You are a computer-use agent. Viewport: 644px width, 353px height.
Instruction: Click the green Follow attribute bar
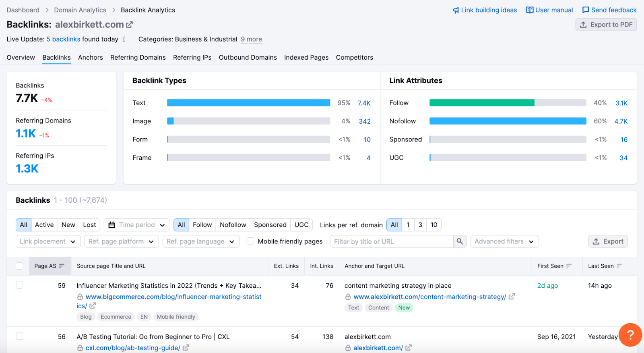point(481,103)
